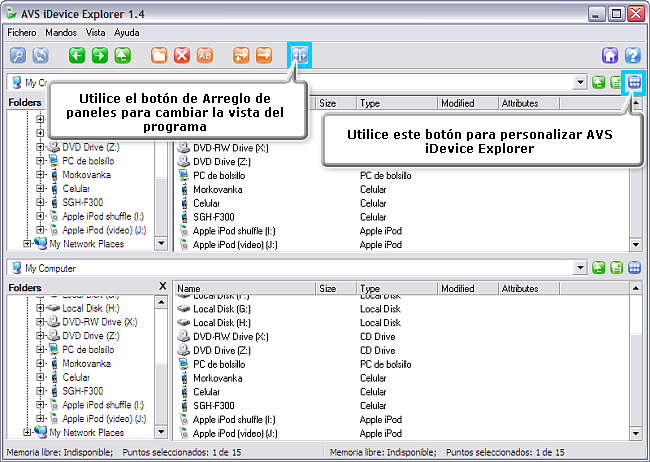650x462 pixels.
Task: Select SGH-F300 in the lower file list
Action: (213, 406)
